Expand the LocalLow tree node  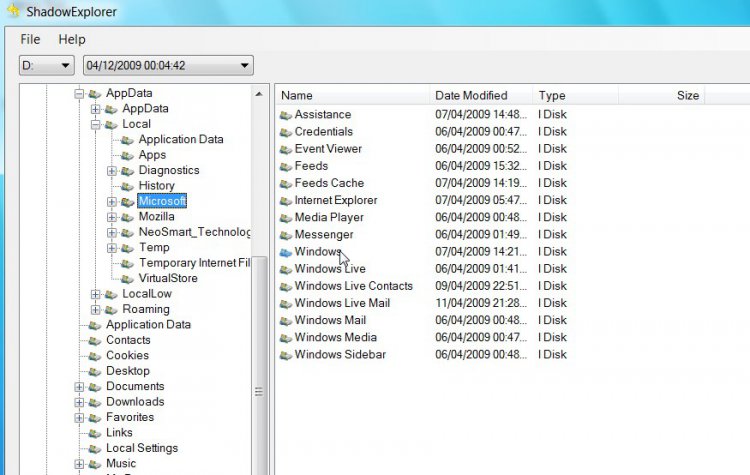click(x=96, y=294)
